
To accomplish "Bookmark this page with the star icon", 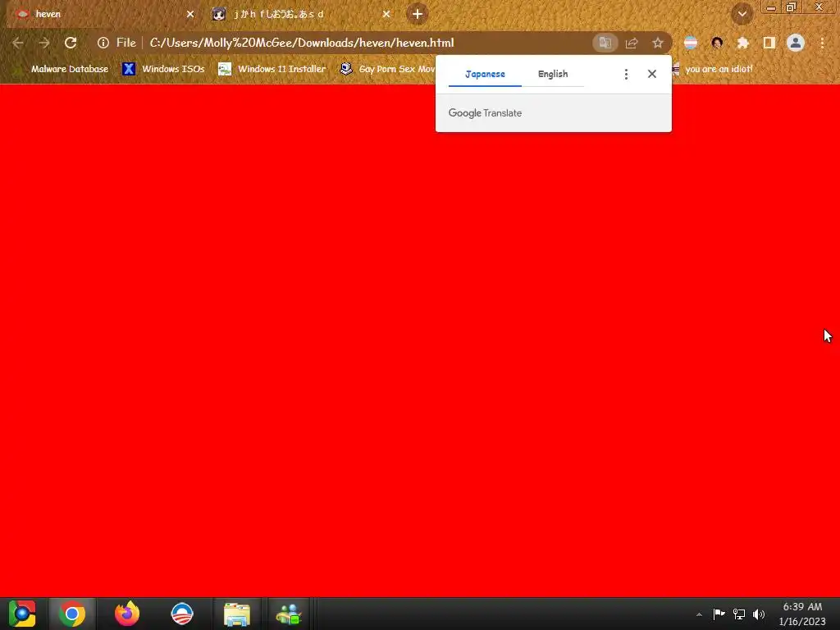I will (x=658, y=43).
